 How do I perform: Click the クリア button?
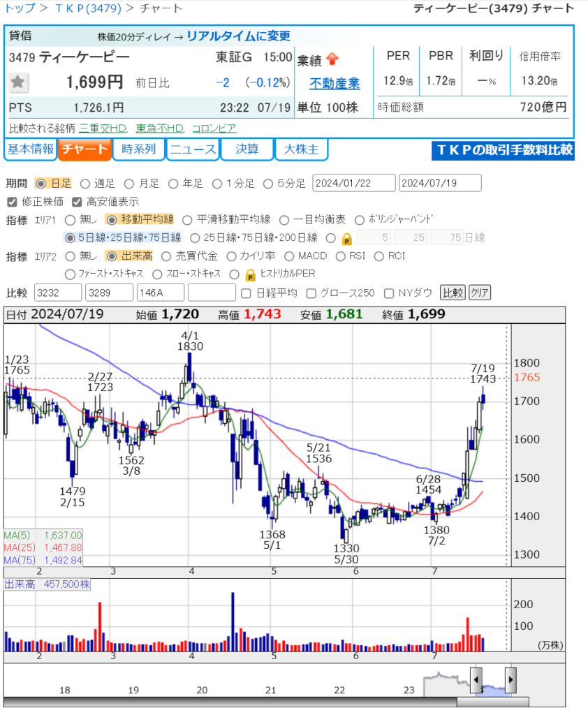[479, 293]
